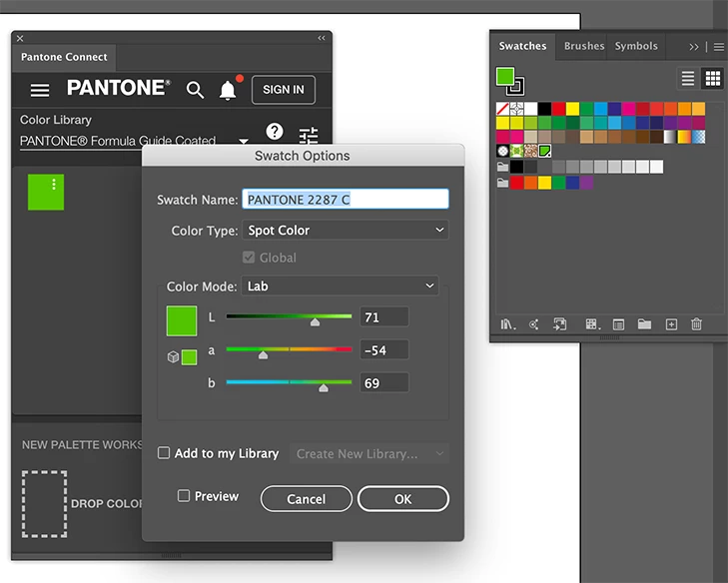Select the white swatch in first row
Viewport: 728px width, 583px height.
(x=530, y=109)
